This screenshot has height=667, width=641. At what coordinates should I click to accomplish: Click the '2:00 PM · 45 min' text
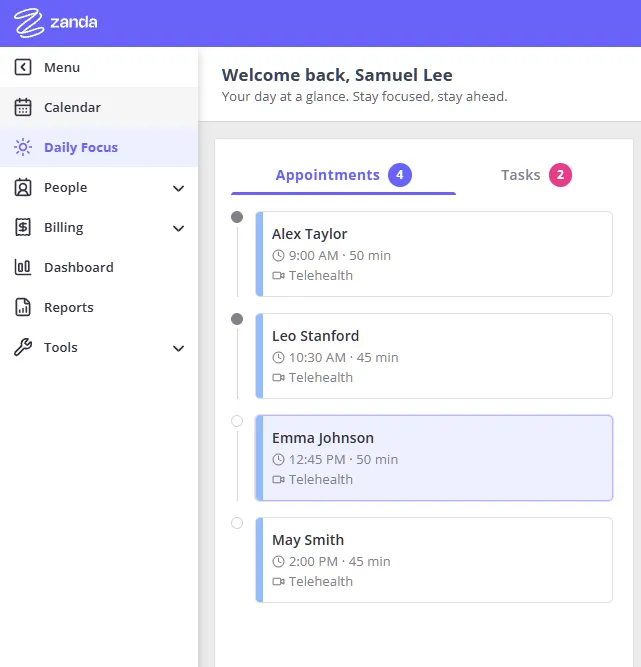pos(339,562)
